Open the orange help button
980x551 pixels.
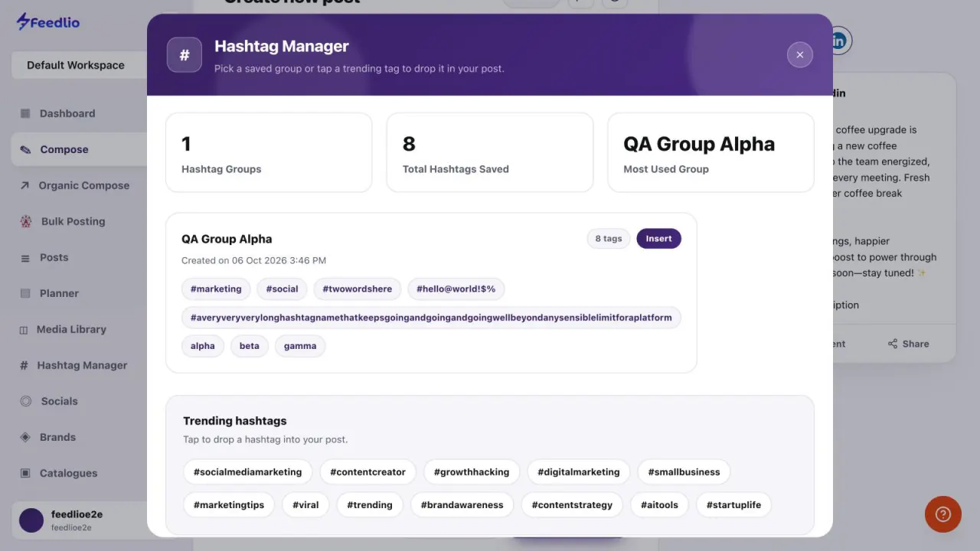point(943,514)
